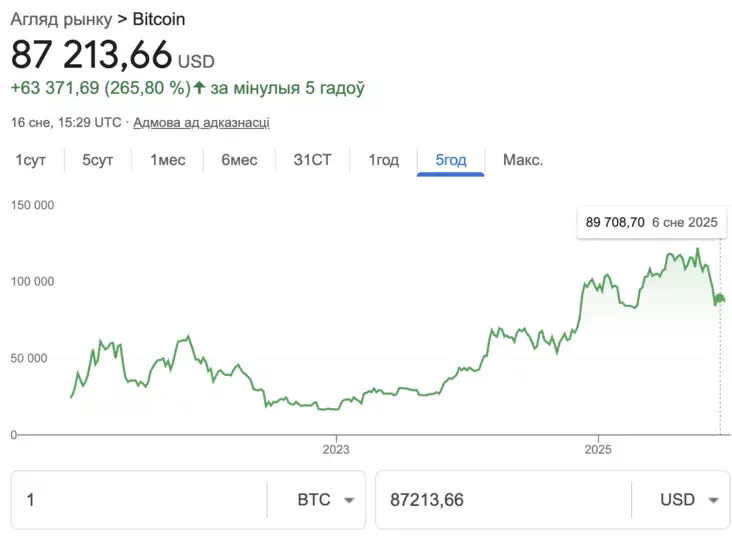Click the Bitcoin breadcrumb title
The height and width of the screenshot is (539, 732).
(x=158, y=19)
